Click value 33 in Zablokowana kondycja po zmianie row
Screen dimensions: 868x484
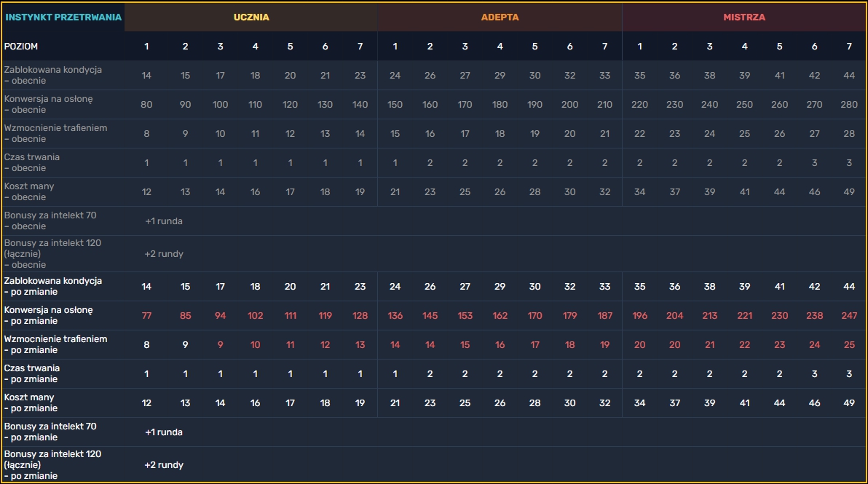pos(604,287)
